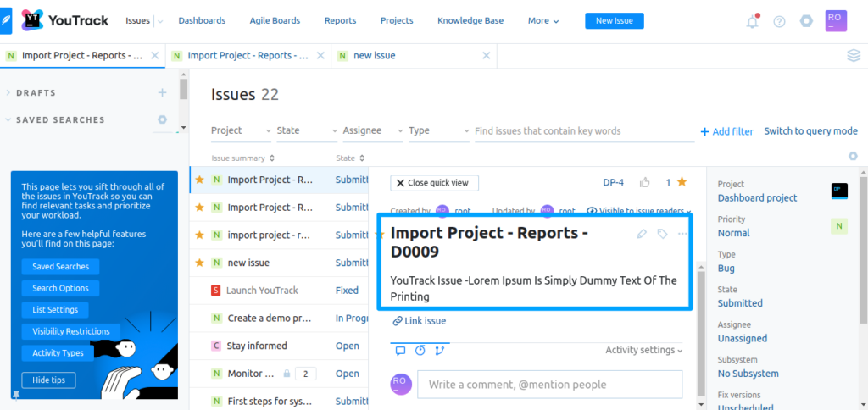Click the comment input field
The width and height of the screenshot is (868, 410).
[549, 384]
